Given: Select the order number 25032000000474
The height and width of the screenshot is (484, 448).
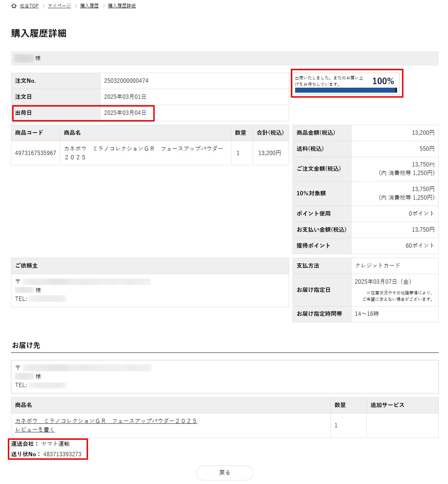Looking at the screenshot, I should (x=126, y=81).
